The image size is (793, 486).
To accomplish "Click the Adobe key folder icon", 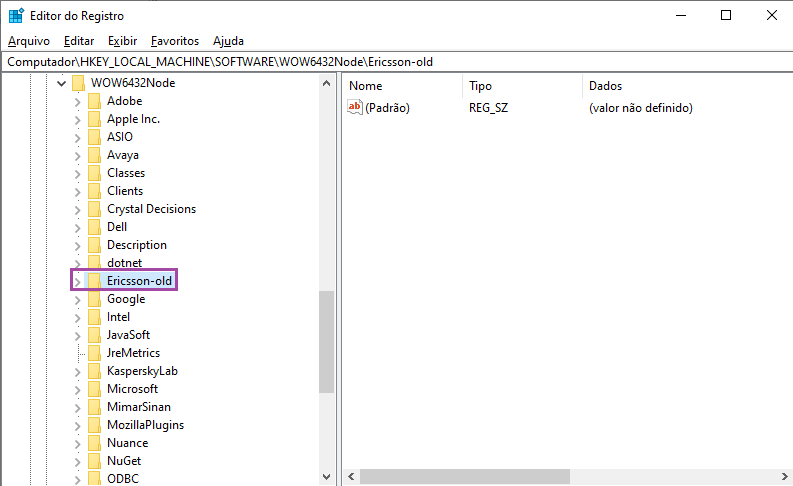I will 94,101.
